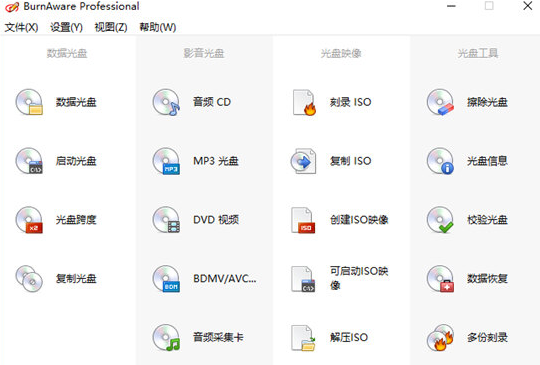
Task: Click the 校验光盘 text label
Action: [x=487, y=220]
